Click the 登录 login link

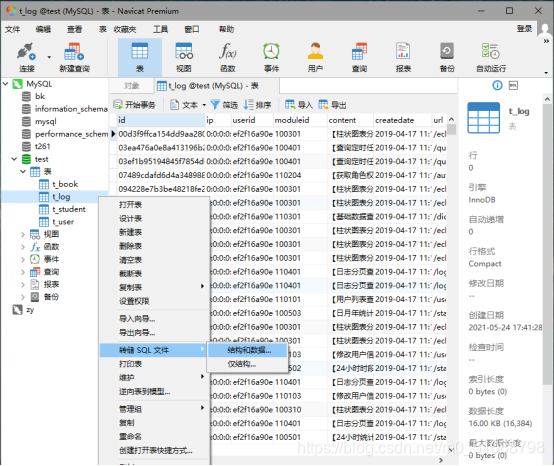click(x=524, y=29)
